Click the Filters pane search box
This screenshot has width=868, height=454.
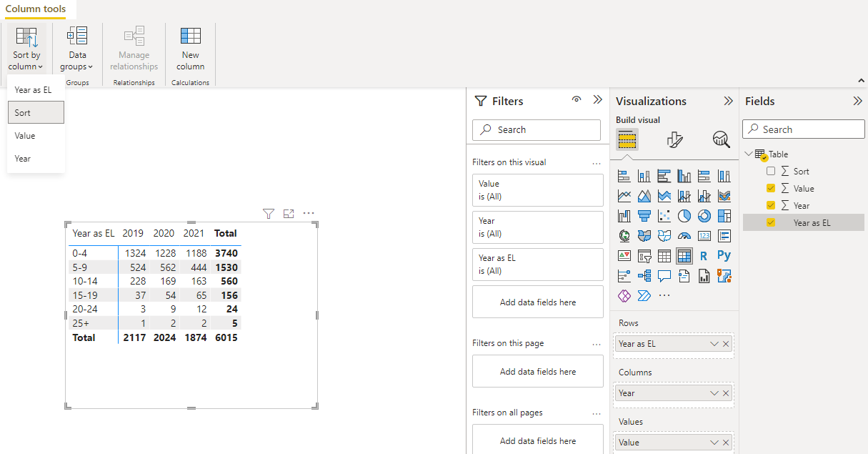(537, 129)
